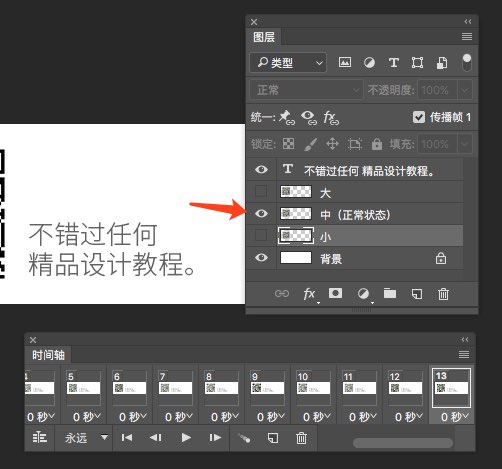
Task: Select the 图层 panel tab
Action: click(x=264, y=37)
